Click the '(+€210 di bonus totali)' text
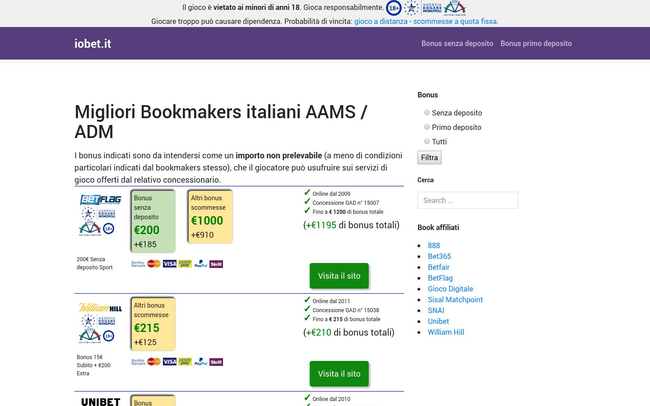 (x=349, y=333)
